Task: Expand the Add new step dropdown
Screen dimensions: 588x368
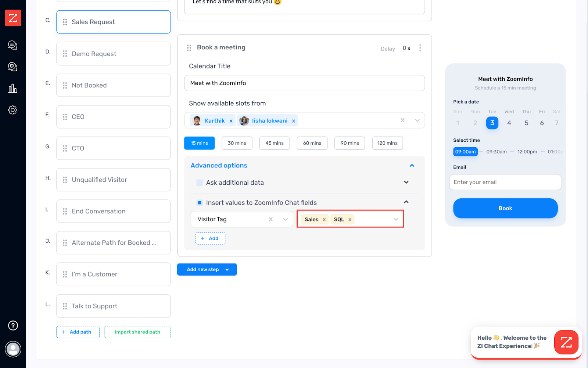Action: (227, 270)
